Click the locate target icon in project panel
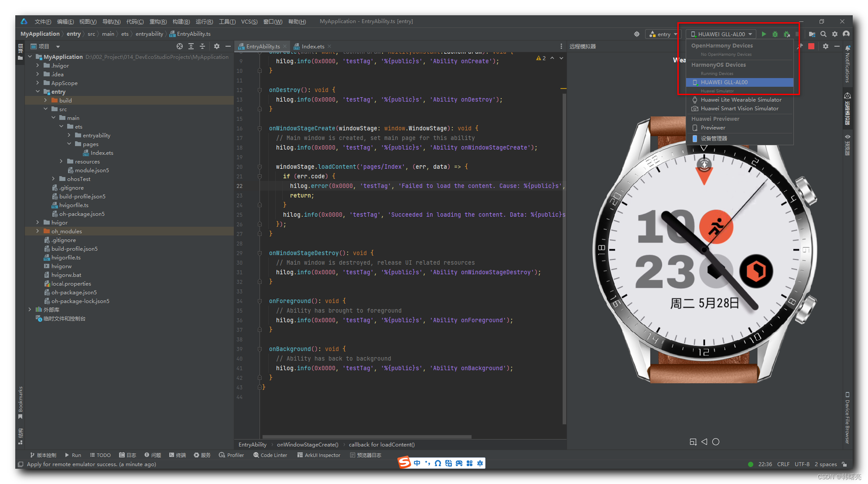The height and width of the screenshot is (484, 868). 179,46
